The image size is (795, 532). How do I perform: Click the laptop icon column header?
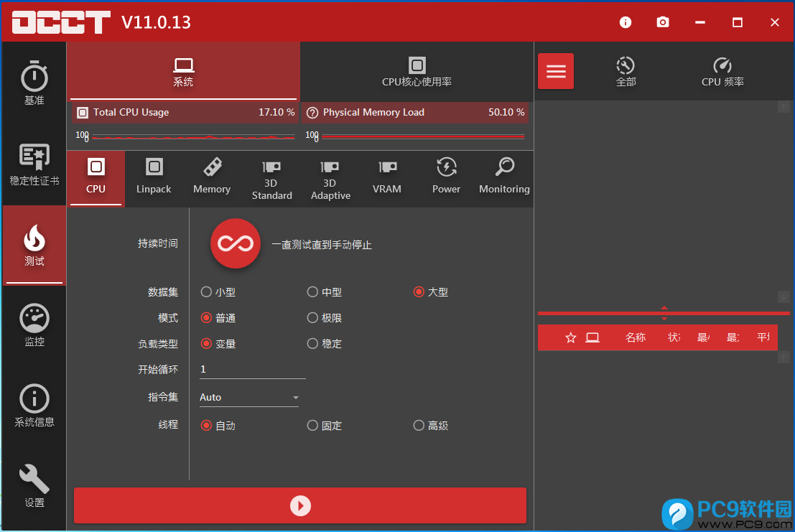click(592, 337)
